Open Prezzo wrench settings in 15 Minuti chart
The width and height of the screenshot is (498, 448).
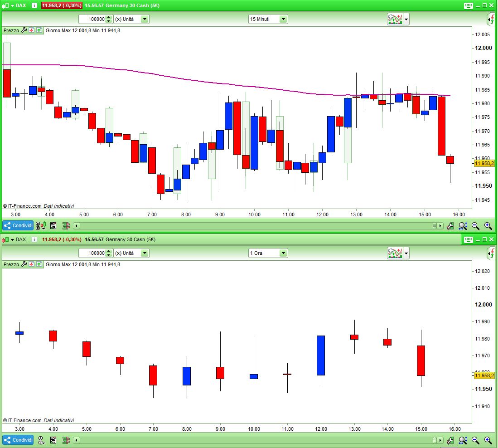24,30
